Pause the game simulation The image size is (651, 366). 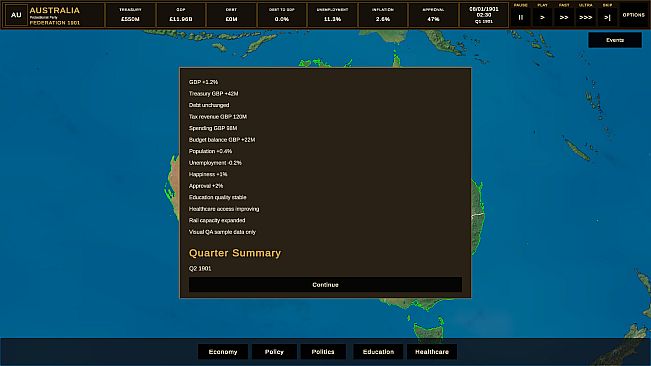click(x=521, y=17)
